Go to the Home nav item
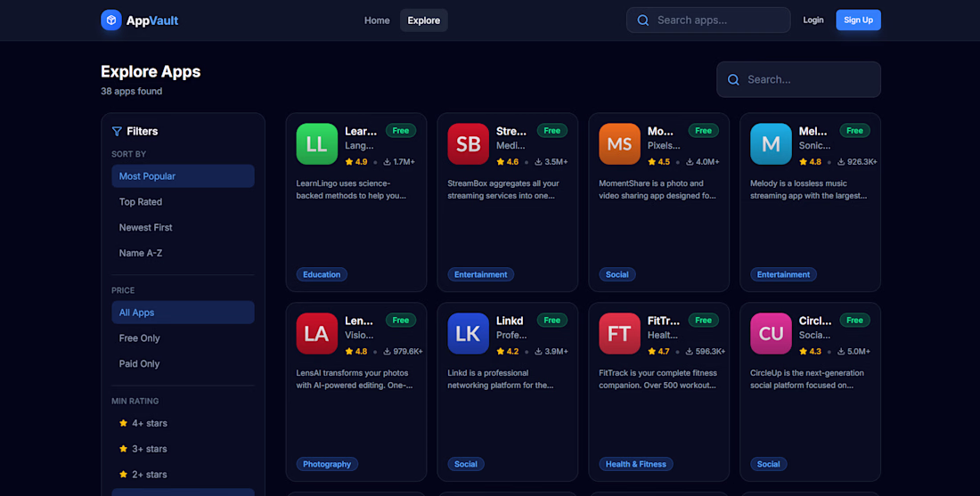 [377, 20]
